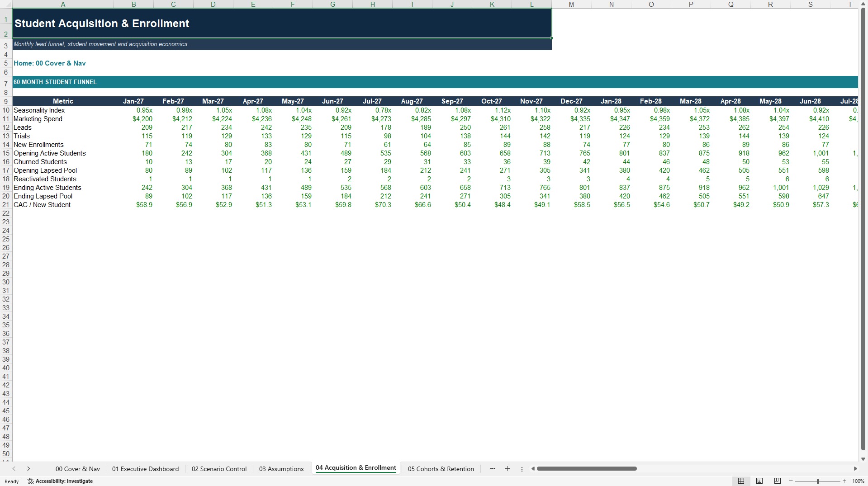Adjust the zoom slider handle
This screenshot has height=486, width=868.
pyautogui.click(x=818, y=481)
